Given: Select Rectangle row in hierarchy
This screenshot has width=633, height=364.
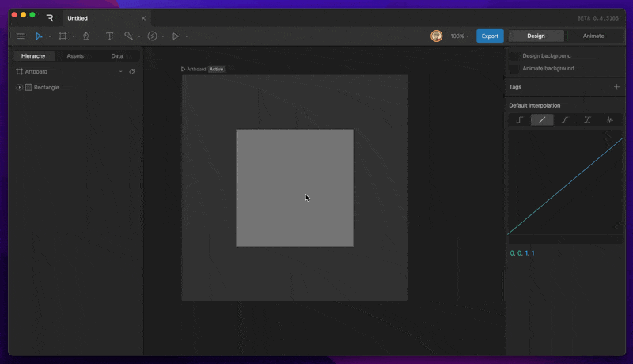Looking at the screenshot, I should 75,87.
